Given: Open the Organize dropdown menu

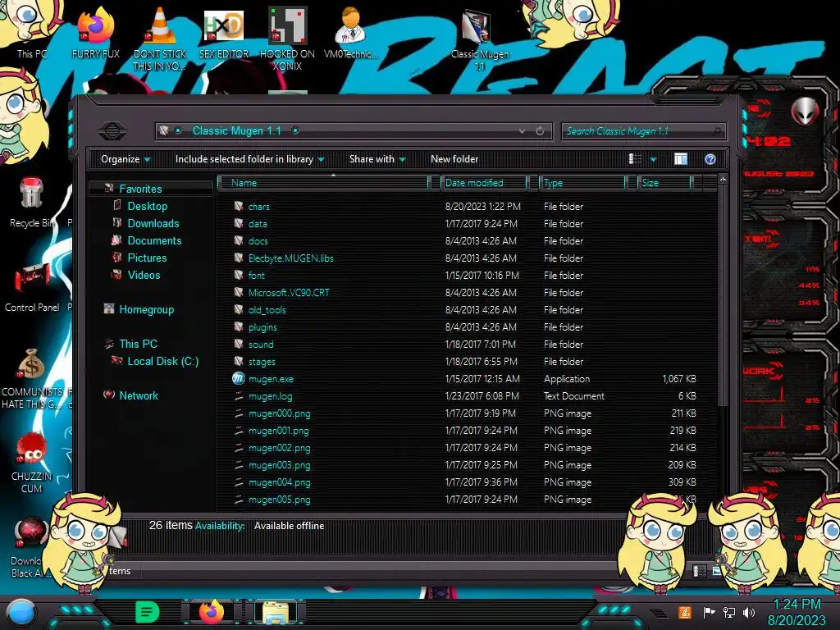Looking at the screenshot, I should (126, 159).
